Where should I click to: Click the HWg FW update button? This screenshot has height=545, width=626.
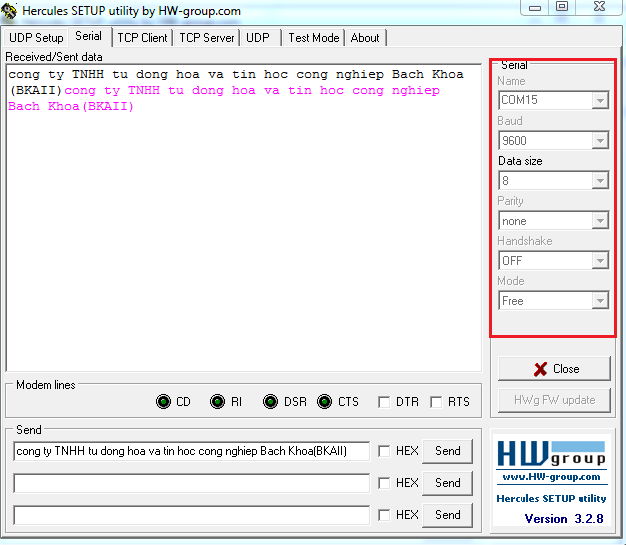(554, 400)
